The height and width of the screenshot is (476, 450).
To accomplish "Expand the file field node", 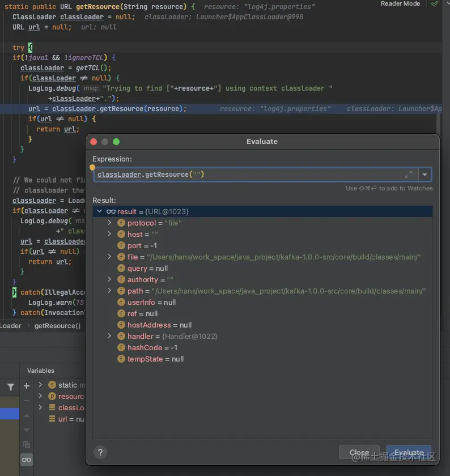I will [109, 257].
